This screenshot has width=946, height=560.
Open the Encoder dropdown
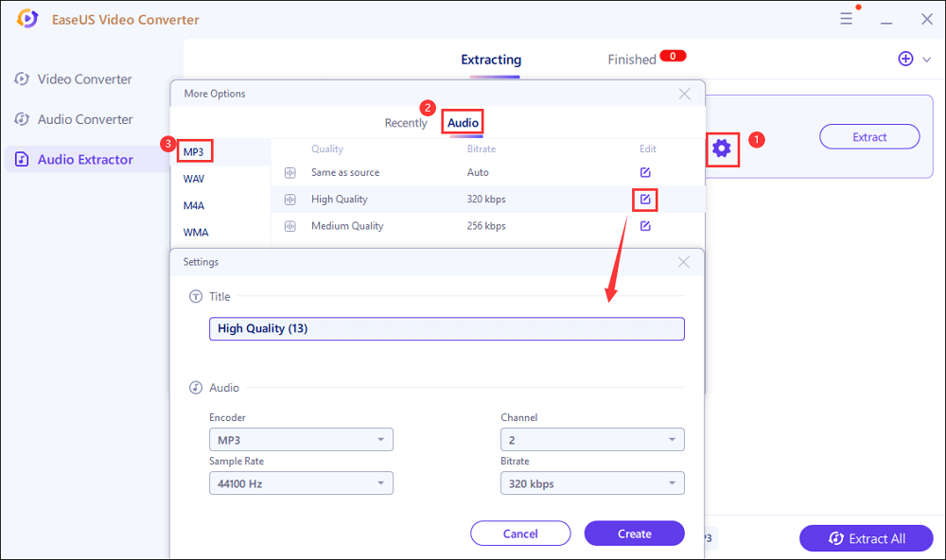point(301,440)
